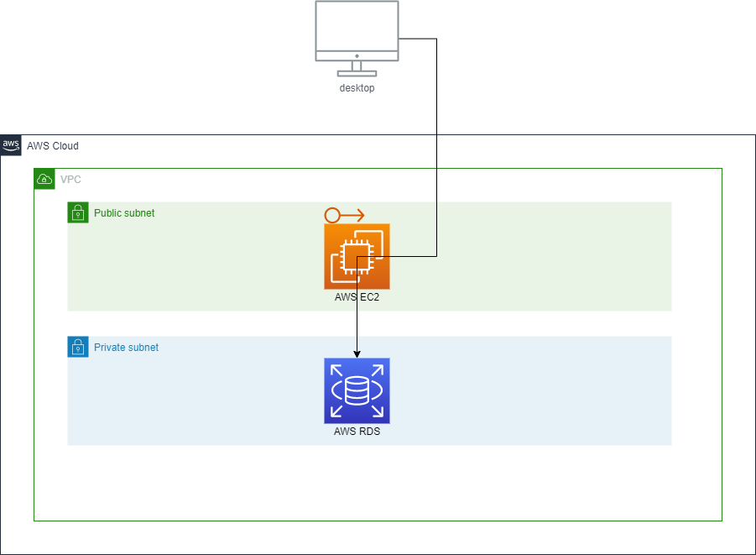Select the 'AWS EC2' caption
The width and height of the screenshot is (756, 555).
click(x=357, y=297)
